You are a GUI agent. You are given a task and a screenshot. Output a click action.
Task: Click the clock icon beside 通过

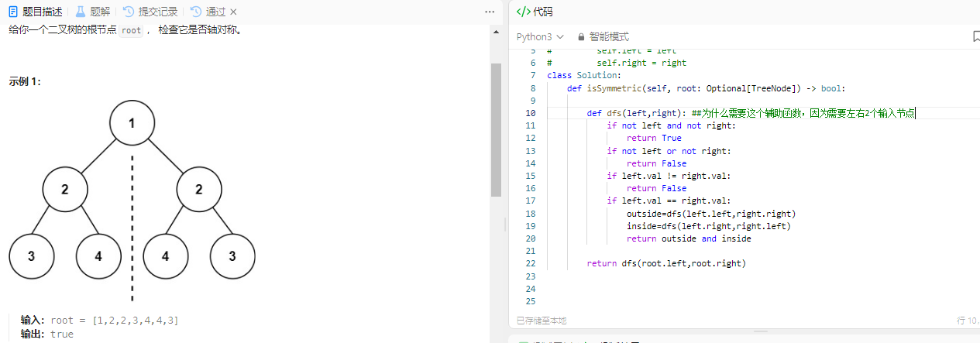pos(196,12)
